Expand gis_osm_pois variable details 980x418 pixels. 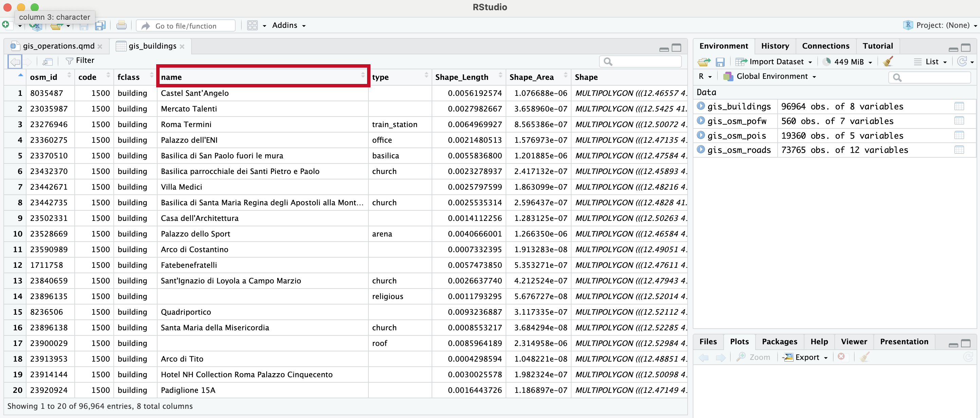click(701, 136)
